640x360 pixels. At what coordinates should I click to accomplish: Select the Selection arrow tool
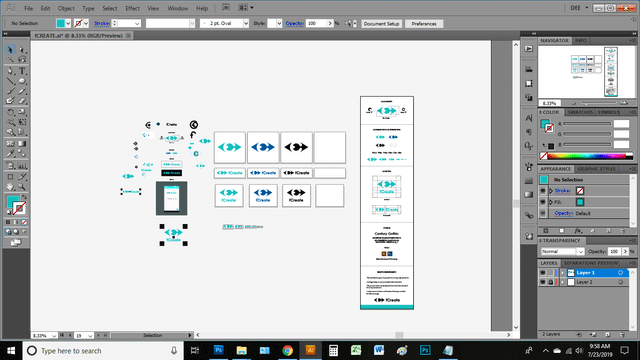click(x=10, y=50)
